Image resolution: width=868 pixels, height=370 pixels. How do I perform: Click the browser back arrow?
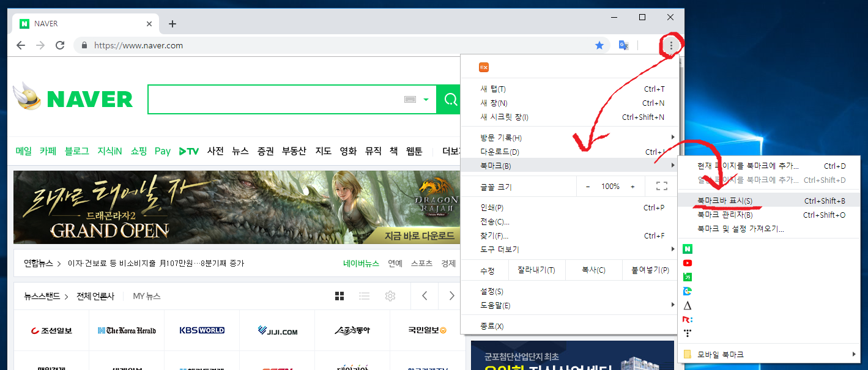[21, 45]
